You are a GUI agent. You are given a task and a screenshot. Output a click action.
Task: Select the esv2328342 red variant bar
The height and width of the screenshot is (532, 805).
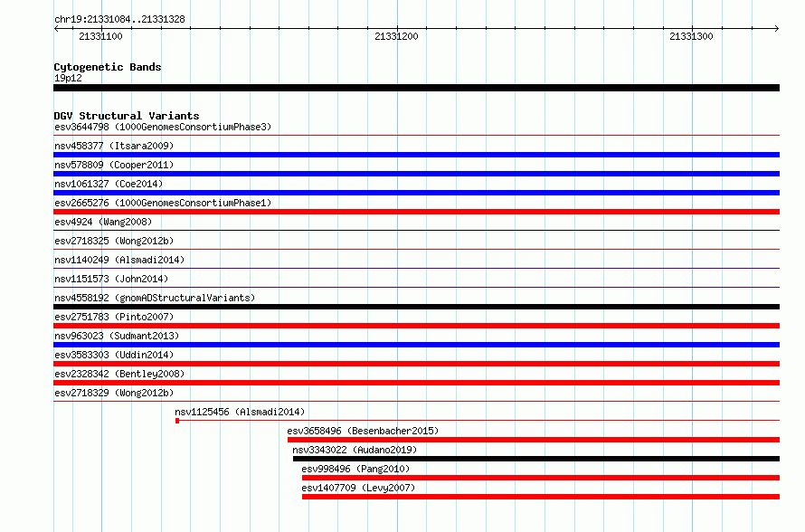[416, 383]
